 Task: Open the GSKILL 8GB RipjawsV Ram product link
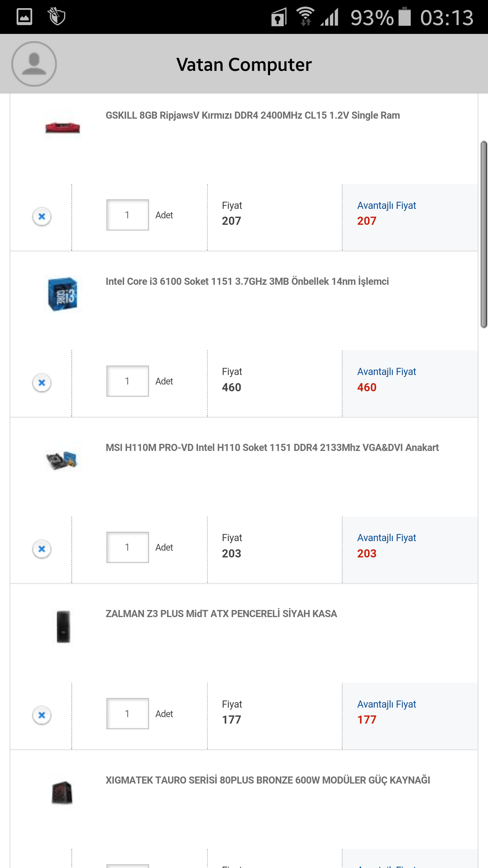(x=252, y=115)
